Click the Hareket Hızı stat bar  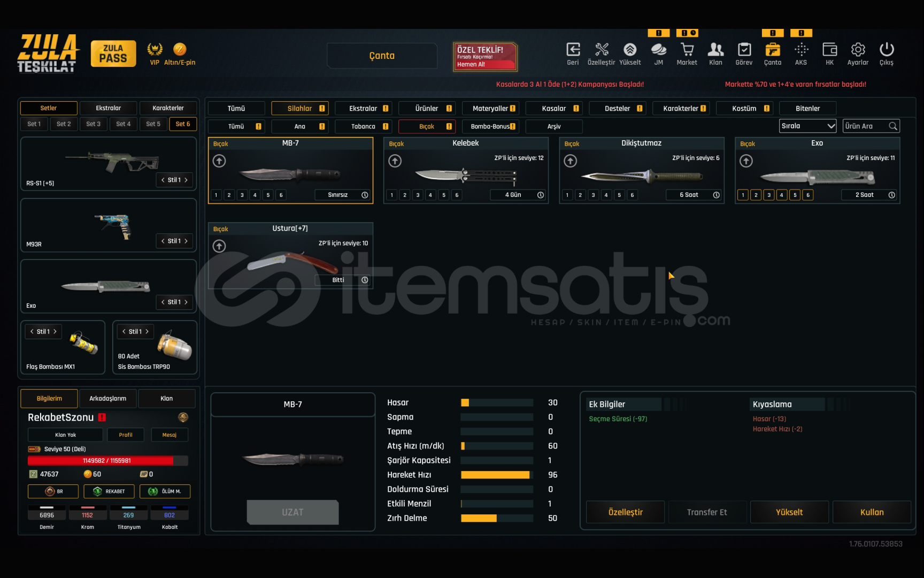(497, 475)
